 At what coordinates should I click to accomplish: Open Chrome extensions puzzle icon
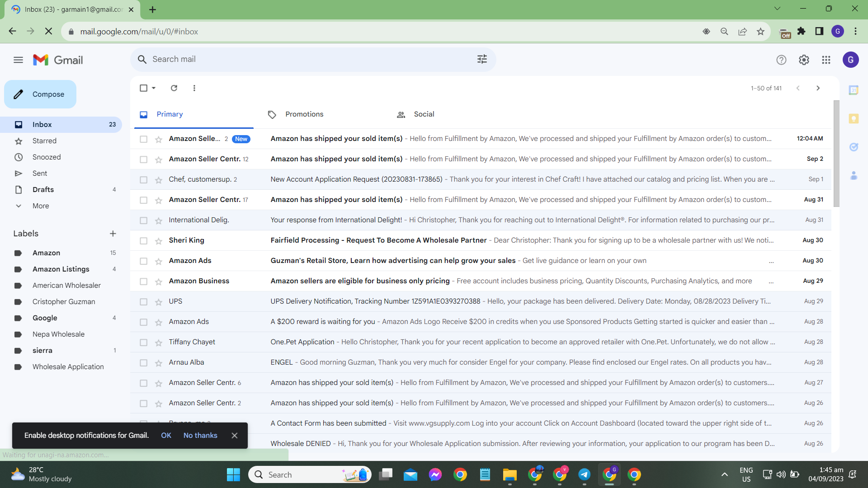(x=802, y=31)
